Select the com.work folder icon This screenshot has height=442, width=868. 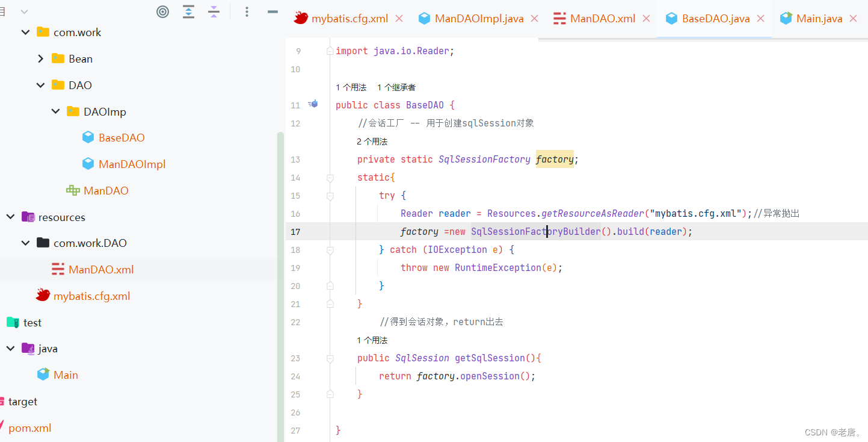pos(43,32)
